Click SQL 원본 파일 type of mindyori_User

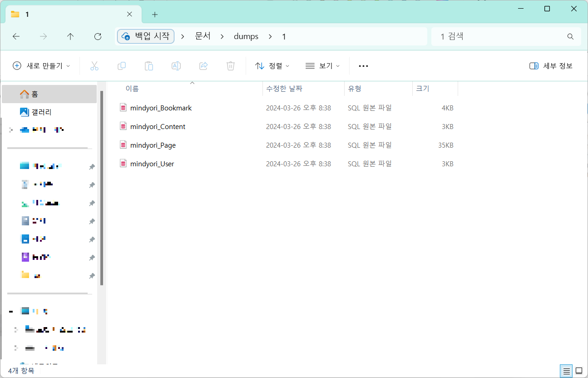370,164
